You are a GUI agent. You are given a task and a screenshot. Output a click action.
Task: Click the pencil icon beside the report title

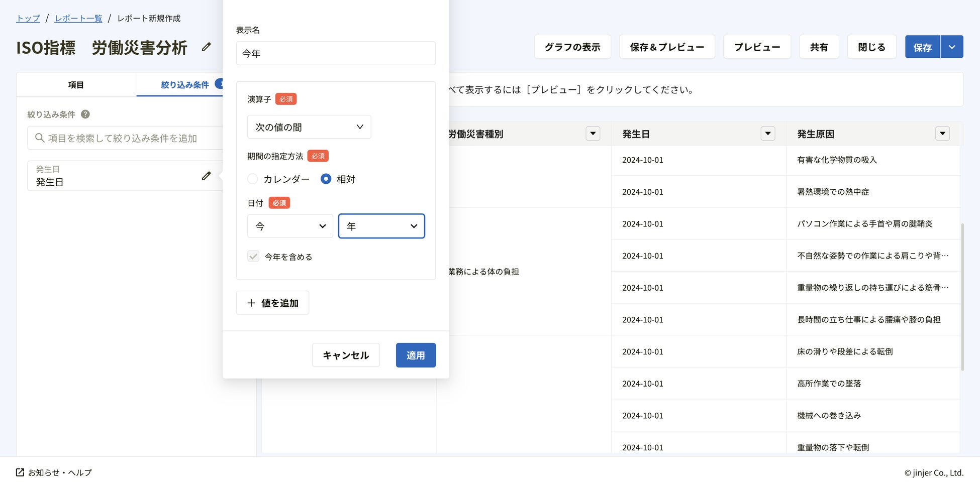click(206, 47)
